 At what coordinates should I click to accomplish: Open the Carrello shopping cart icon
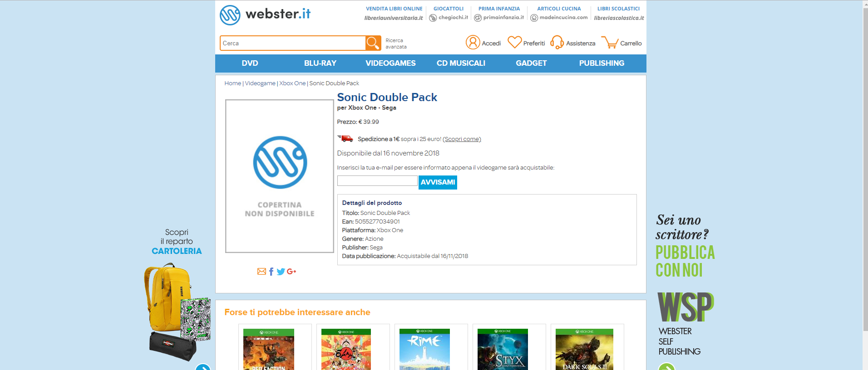pos(610,43)
